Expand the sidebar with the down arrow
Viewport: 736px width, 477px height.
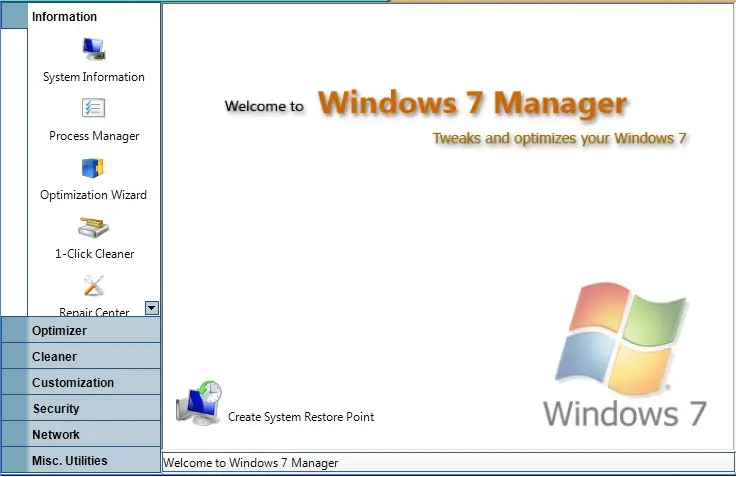(152, 308)
